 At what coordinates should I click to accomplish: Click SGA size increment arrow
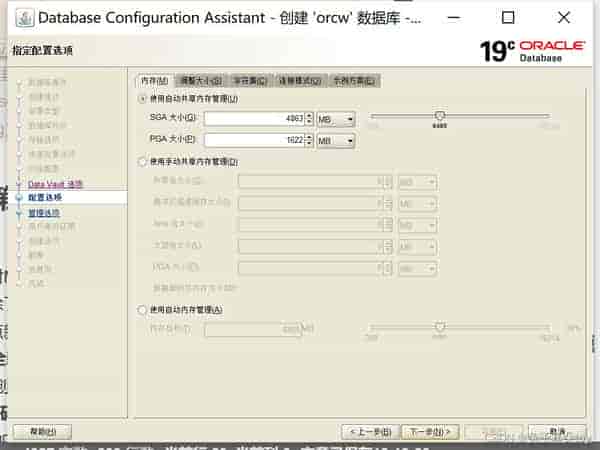click(x=309, y=115)
